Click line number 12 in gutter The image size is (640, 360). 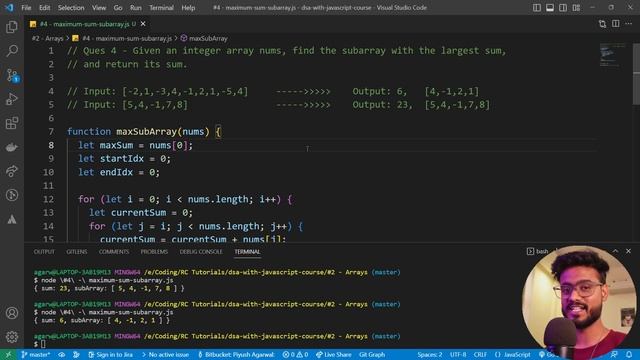(48, 199)
